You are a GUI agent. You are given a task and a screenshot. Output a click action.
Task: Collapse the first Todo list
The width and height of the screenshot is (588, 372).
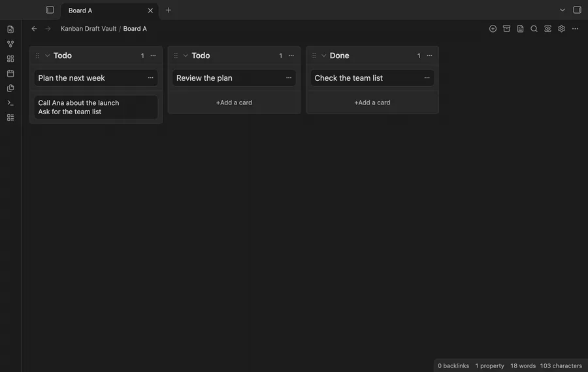47,55
